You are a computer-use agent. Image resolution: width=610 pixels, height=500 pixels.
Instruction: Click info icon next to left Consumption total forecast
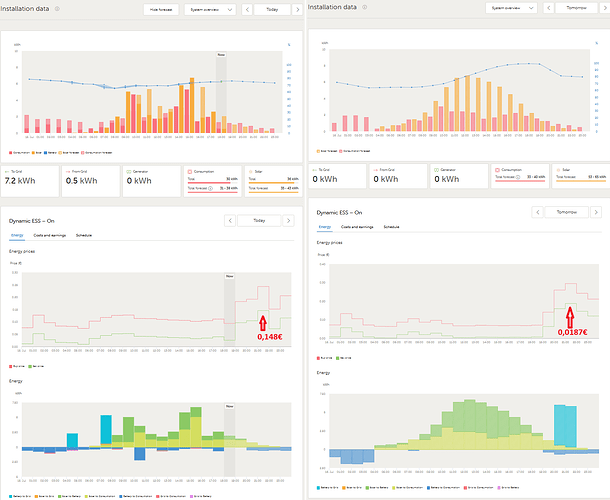(210, 188)
